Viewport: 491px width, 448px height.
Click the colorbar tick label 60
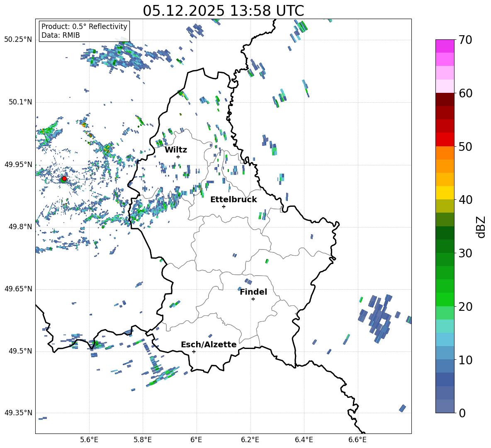coord(465,93)
